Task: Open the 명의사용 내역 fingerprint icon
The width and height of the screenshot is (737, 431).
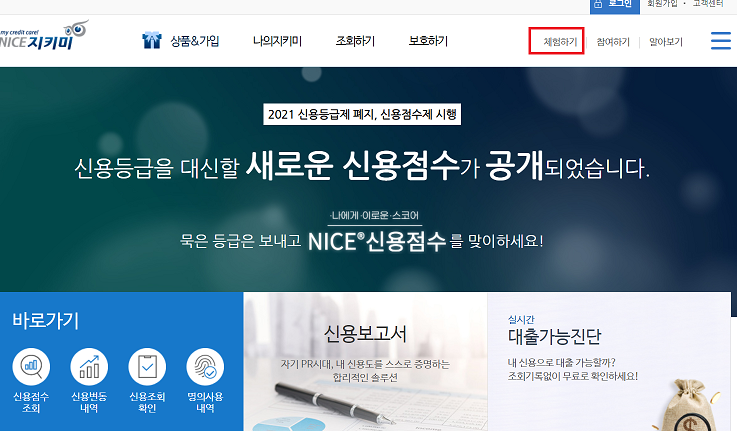Action: click(x=205, y=367)
